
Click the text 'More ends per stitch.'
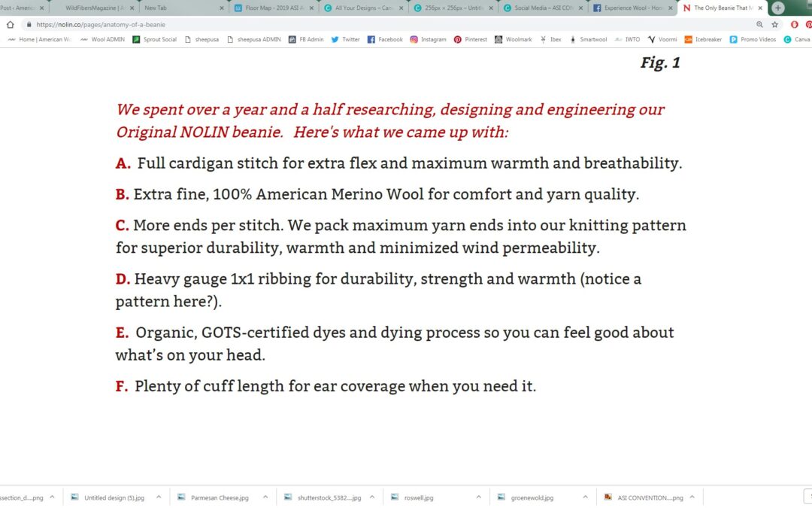pos(208,226)
